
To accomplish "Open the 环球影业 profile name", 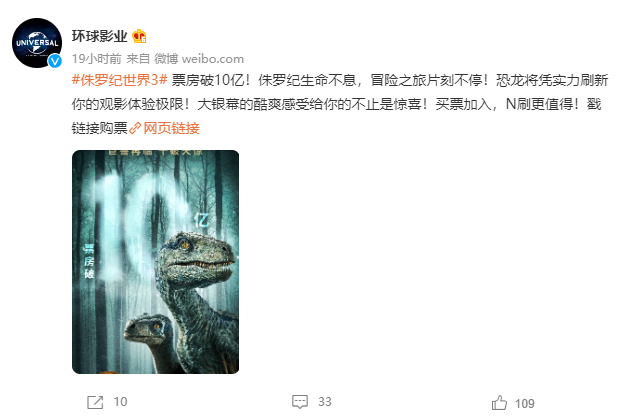I will tap(99, 36).
